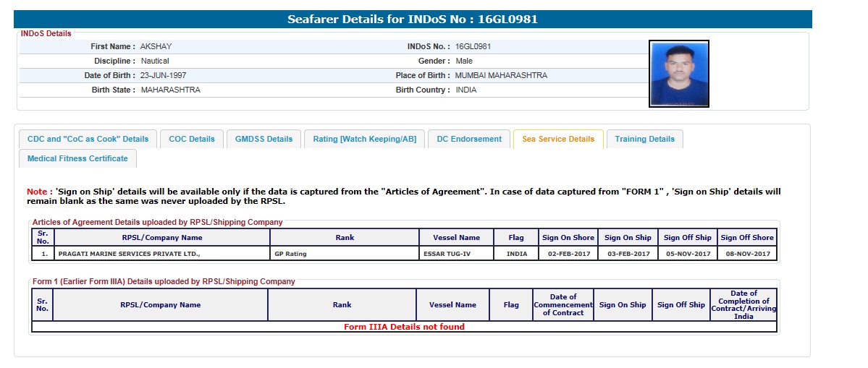This screenshot has height=368, width=868.
Task: Click the 03-FEB-2017 sign on ship date
Action: click(628, 254)
